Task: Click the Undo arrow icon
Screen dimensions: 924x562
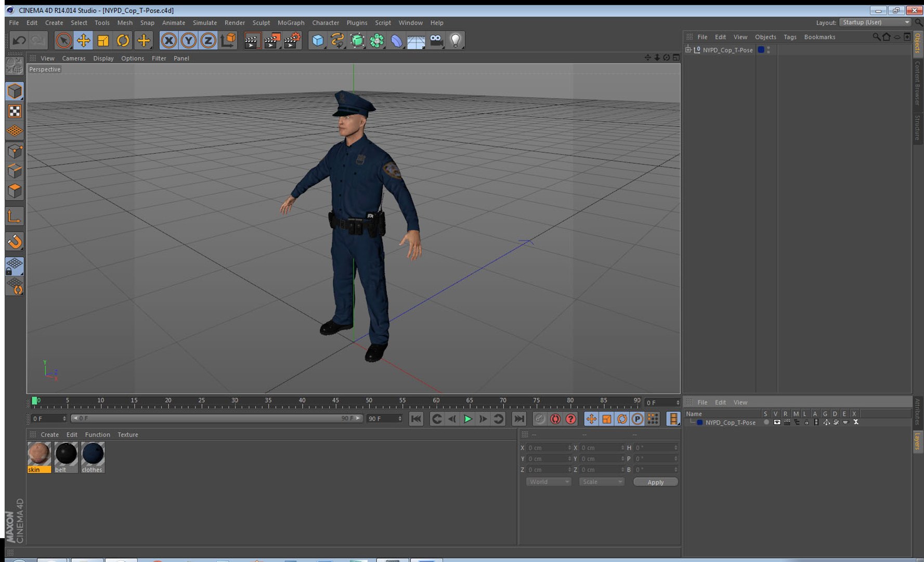Action: pos(19,40)
